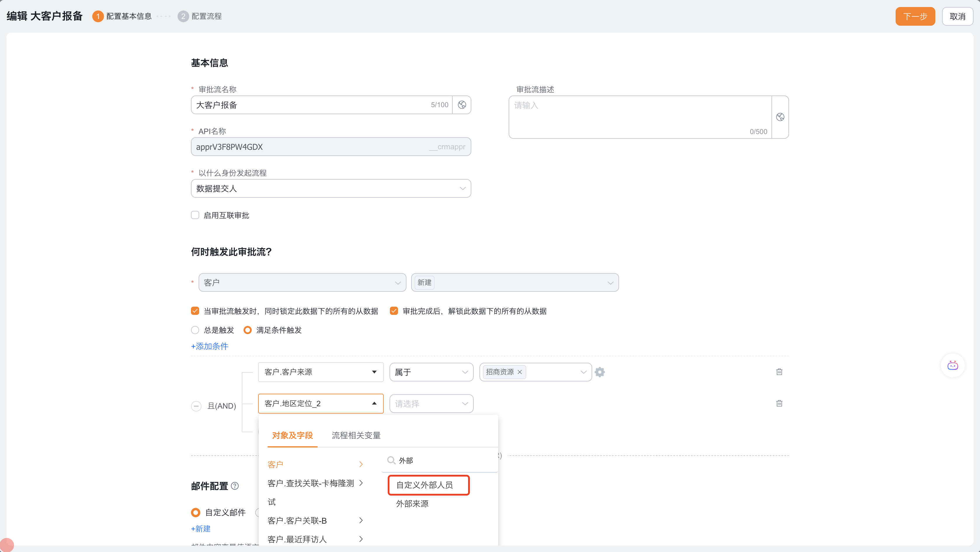Delete the 地区定位_2 condition row
Viewport: 980px width, 552px height.
(779, 403)
